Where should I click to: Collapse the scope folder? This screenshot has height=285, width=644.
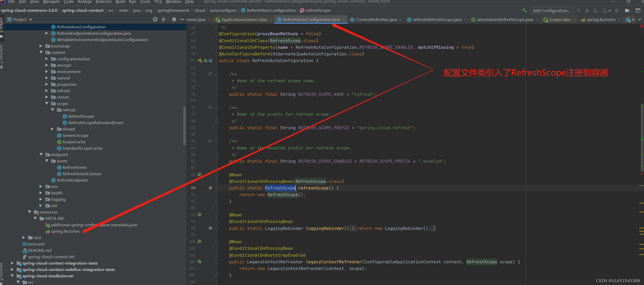[47, 103]
